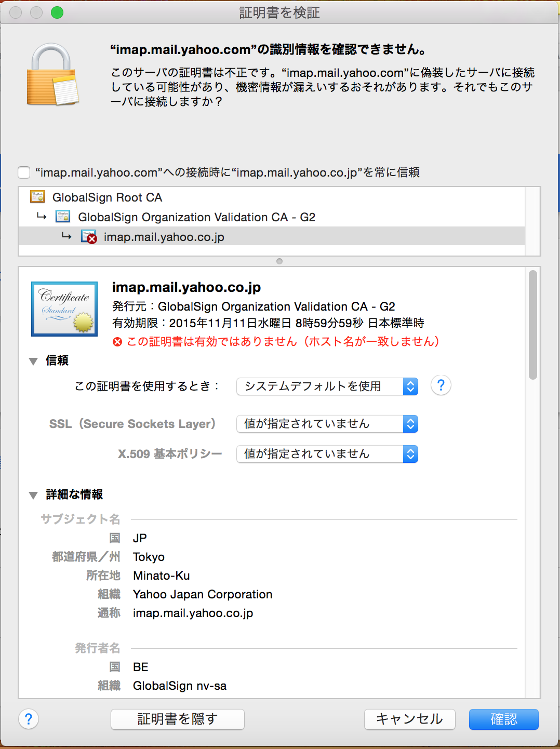This screenshot has width=560, height=749.
Task: Open the X.509 基本ポリシー dropdown
Action: click(327, 454)
